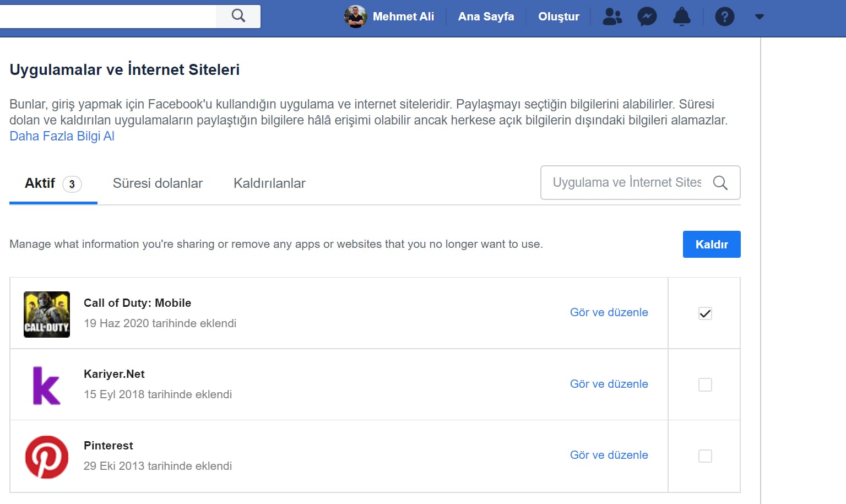The image size is (846, 504).
Task: Open Messenger chat icon
Action: pyautogui.click(x=647, y=17)
